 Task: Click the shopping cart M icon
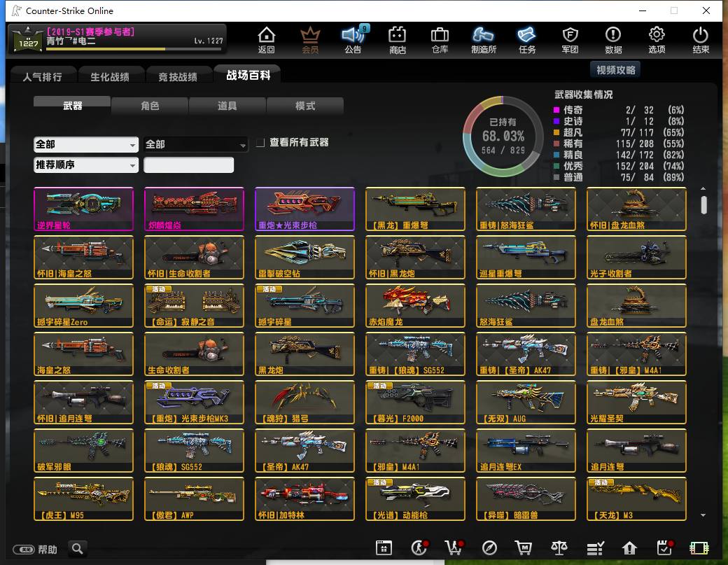pyautogui.click(x=524, y=548)
